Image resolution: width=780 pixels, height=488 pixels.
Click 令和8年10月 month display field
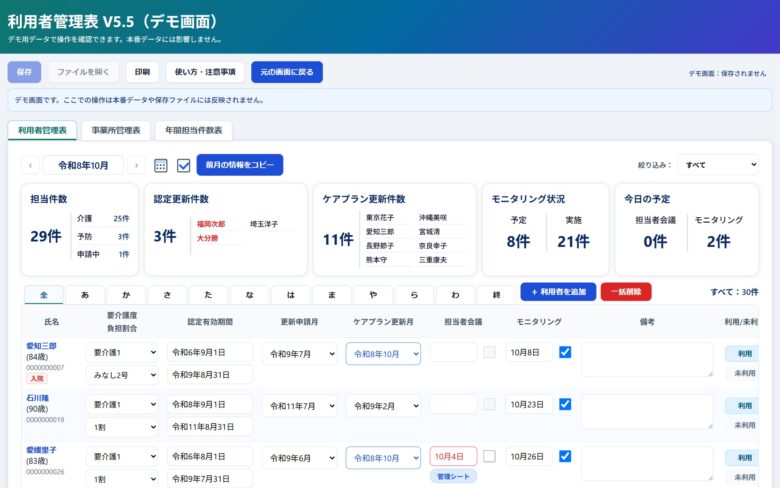click(x=83, y=165)
